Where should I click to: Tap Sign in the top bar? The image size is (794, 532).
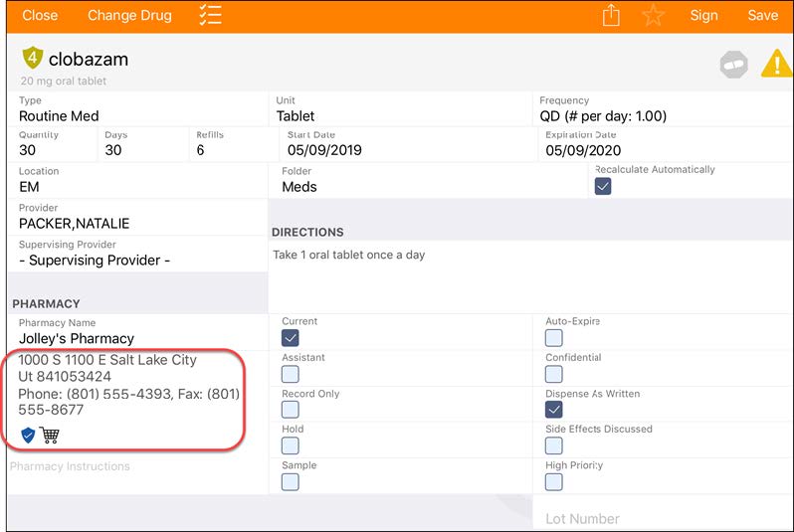tap(703, 15)
